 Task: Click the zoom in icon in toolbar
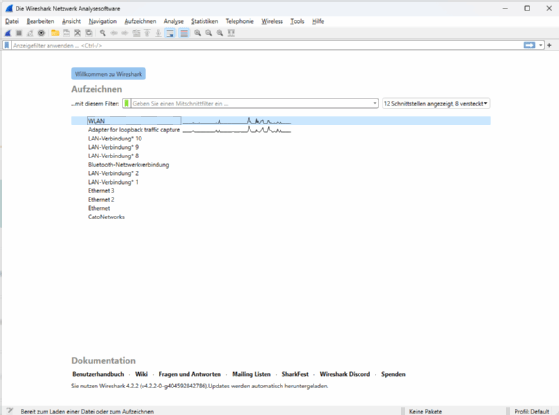(x=198, y=33)
